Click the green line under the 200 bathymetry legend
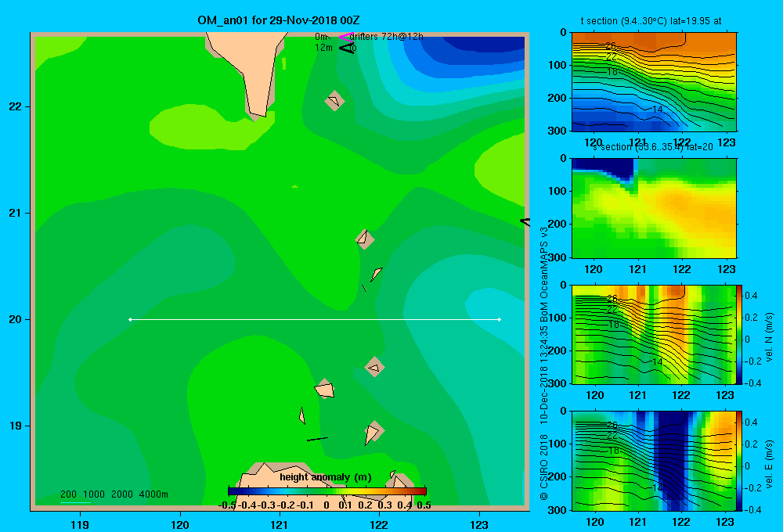The height and width of the screenshot is (532, 783). tap(75, 502)
